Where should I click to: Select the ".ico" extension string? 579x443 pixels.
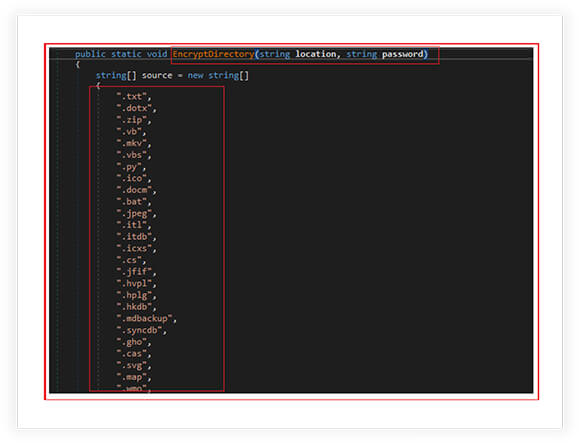click(132, 178)
